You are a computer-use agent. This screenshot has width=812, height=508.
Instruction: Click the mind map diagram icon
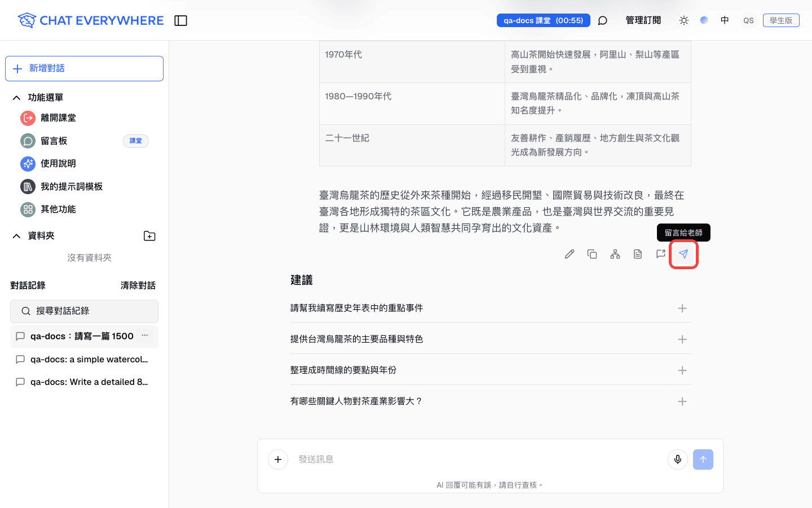[x=615, y=254]
